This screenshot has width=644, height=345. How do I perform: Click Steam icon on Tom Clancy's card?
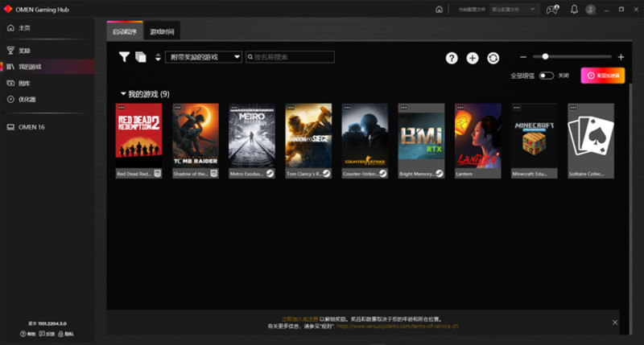point(327,174)
